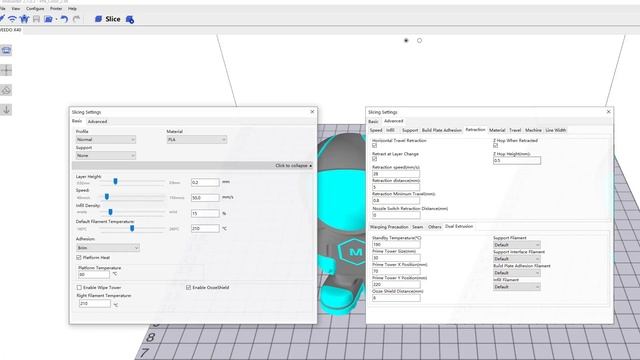Open the Seam tab

[418, 227]
